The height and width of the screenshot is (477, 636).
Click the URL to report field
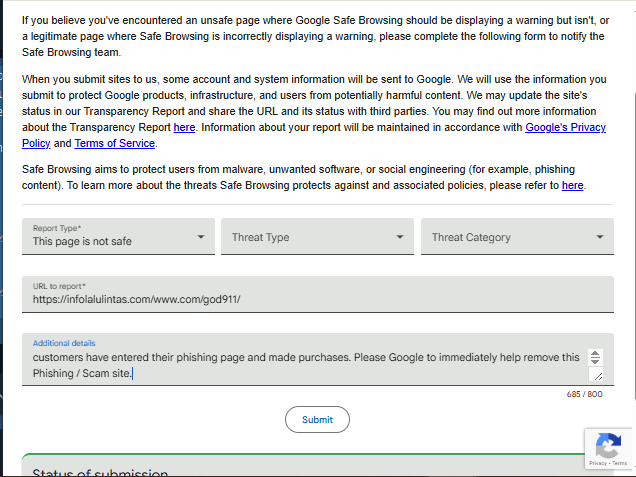click(318, 294)
